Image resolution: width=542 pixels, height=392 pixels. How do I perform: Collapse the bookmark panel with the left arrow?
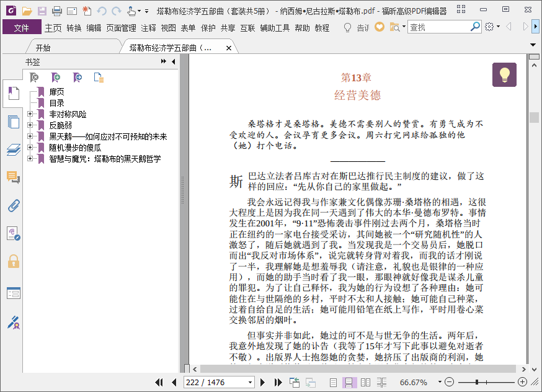(x=174, y=61)
